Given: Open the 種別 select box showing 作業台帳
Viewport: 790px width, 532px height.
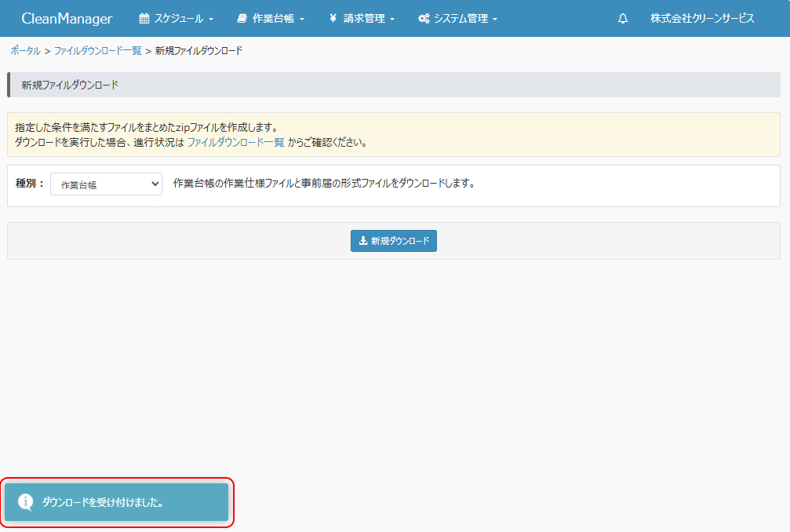Looking at the screenshot, I should [106, 184].
